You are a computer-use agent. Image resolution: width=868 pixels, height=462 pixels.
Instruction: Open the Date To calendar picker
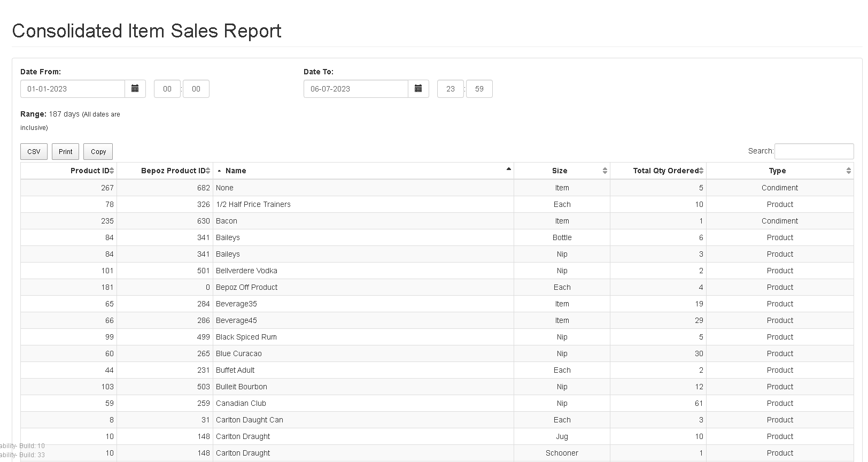click(418, 89)
